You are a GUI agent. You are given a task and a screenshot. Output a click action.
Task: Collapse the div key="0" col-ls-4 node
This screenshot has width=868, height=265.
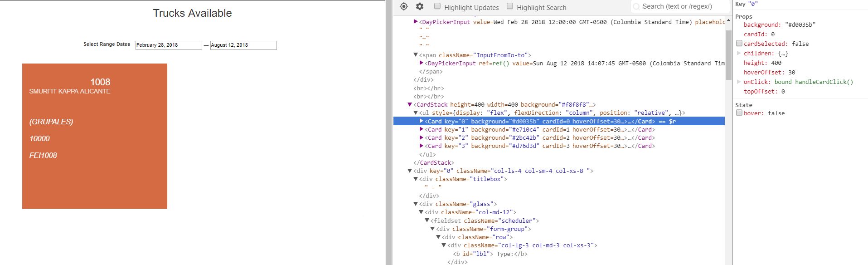pos(410,171)
